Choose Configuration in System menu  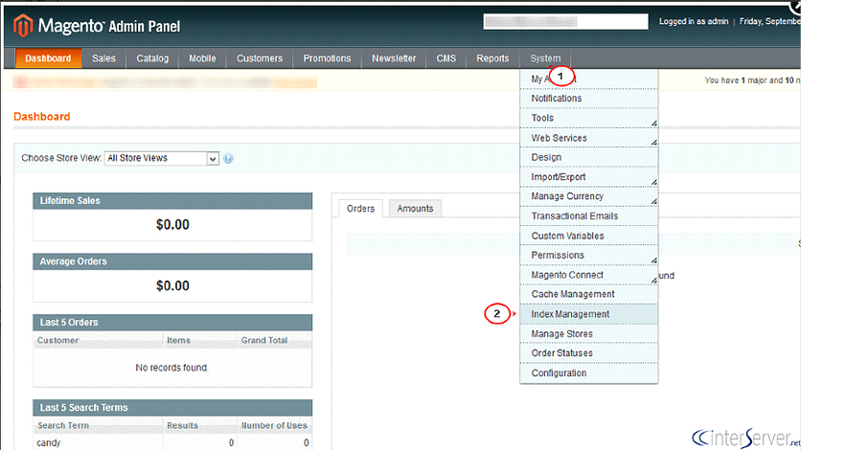pos(559,373)
